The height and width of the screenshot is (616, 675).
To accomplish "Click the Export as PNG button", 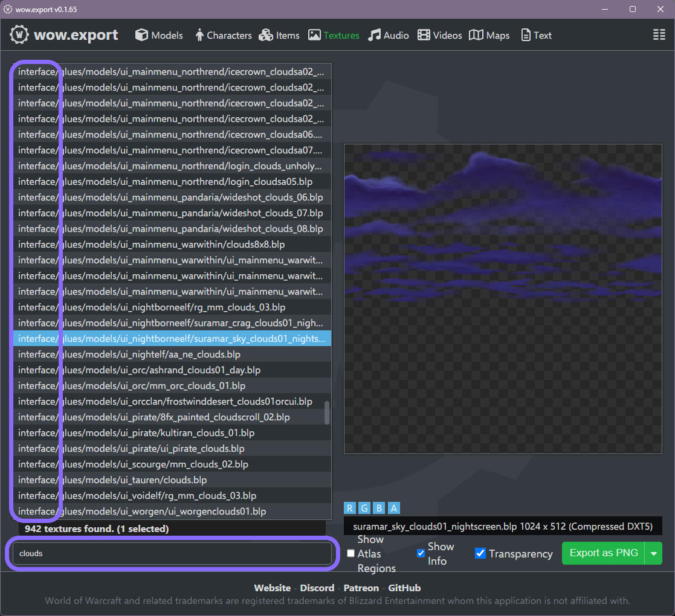I will 603,553.
